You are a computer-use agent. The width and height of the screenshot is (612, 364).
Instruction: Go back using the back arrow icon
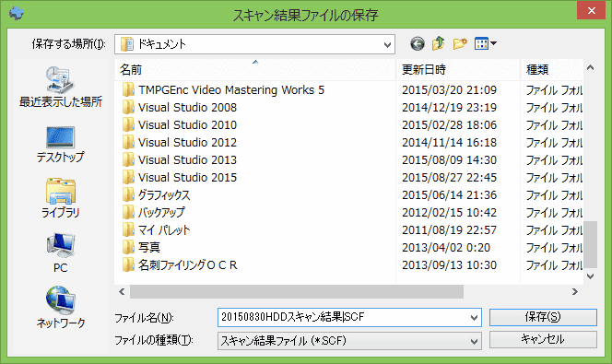tap(418, 43)
